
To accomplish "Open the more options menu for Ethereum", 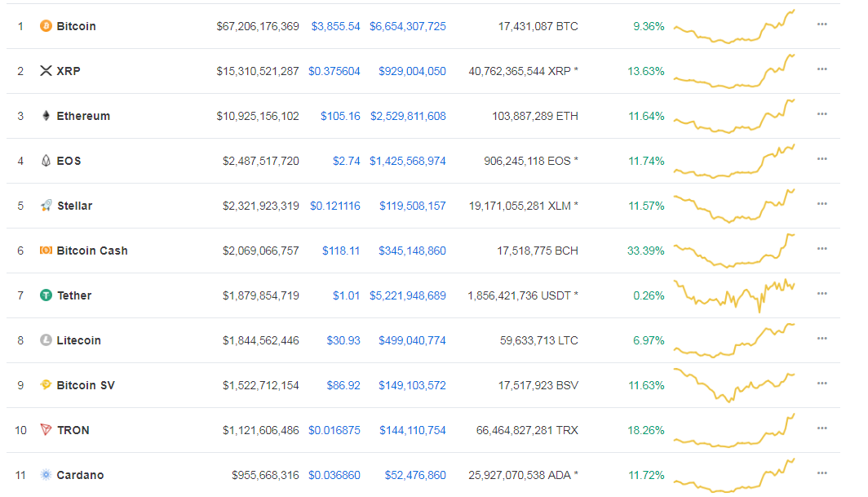I will pos(822,114).
